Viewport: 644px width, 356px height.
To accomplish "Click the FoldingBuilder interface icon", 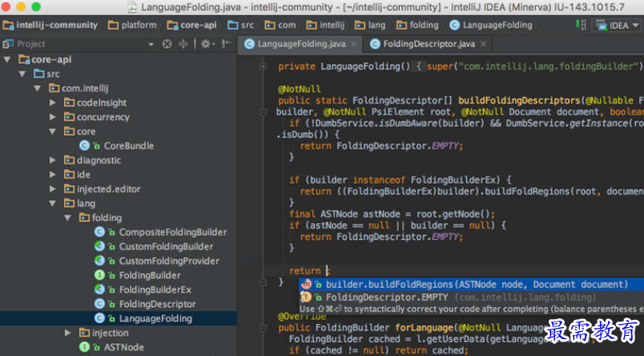I will click(99, 275).
